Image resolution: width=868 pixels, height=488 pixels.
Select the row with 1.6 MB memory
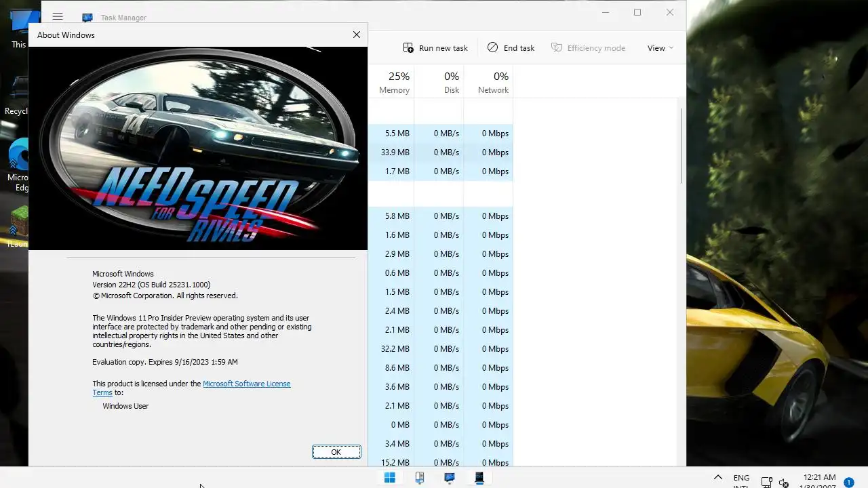[440, 235]
